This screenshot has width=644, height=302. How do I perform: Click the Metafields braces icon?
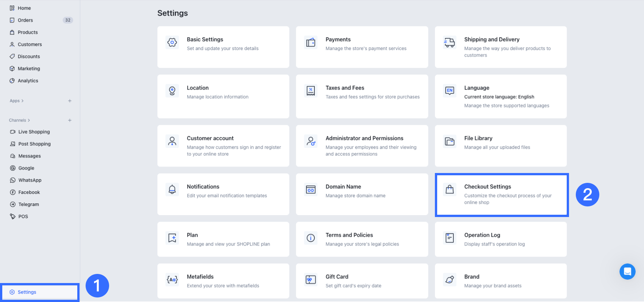(172, 280)
